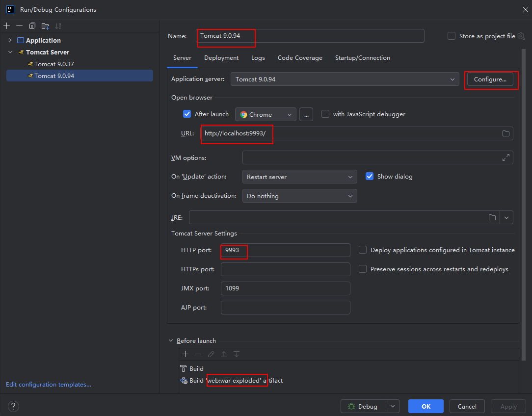
Task: Browse for URL using folder icon
Action: pos(506,133)
